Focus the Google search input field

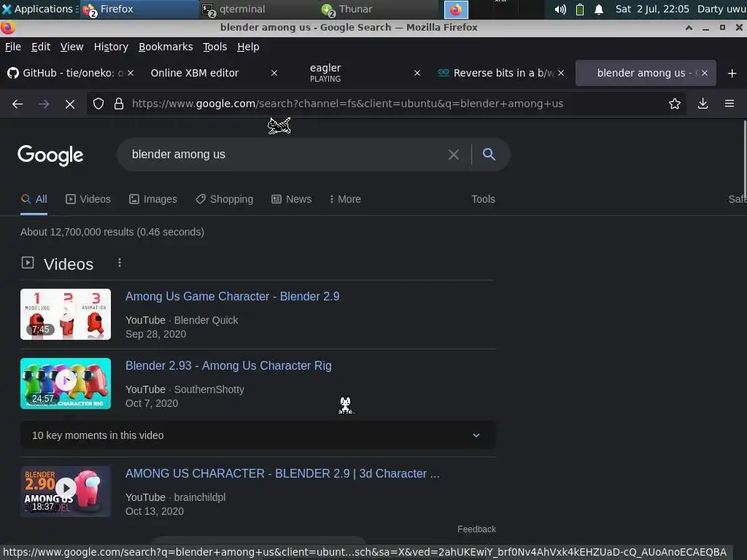286,155
